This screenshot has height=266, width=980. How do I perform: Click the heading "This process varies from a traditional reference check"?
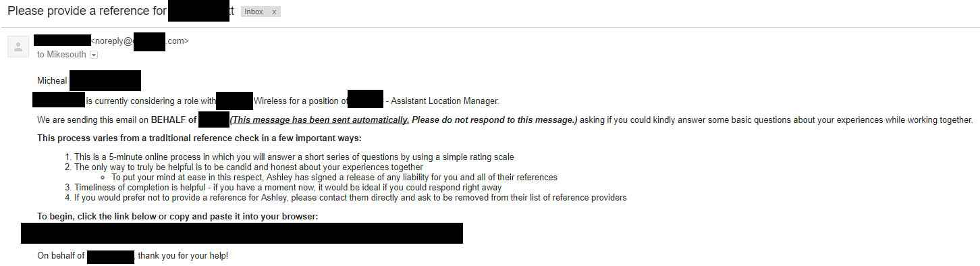coord(199,139)
